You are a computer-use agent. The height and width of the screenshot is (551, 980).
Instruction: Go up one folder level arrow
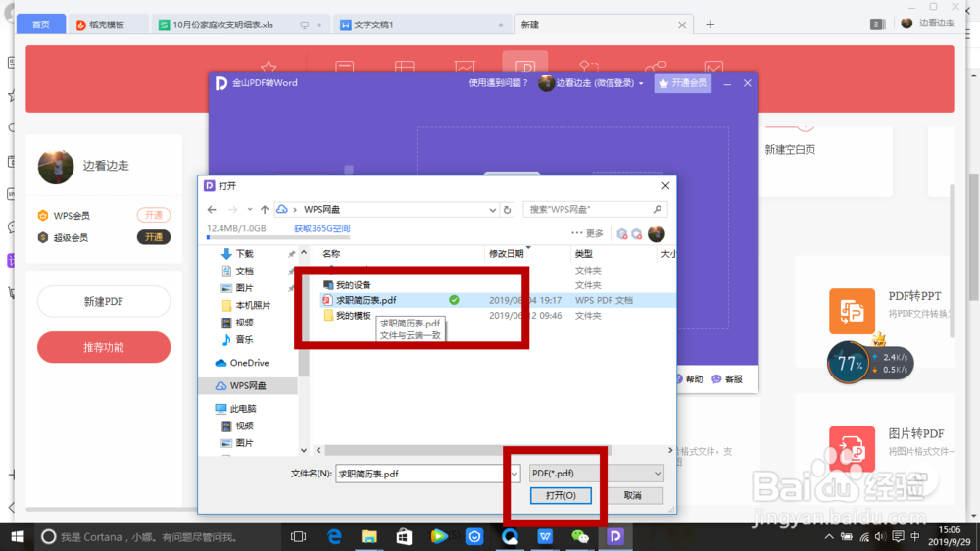[x=265, y=210]
